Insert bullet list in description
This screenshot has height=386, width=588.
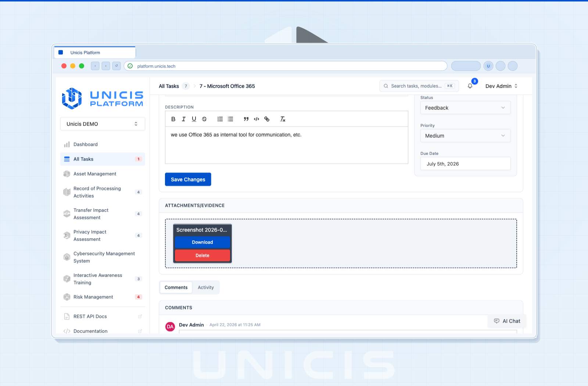(230, 119)
